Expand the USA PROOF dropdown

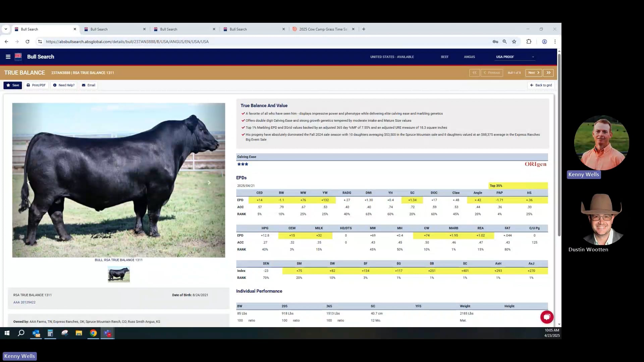pos(515,57)
